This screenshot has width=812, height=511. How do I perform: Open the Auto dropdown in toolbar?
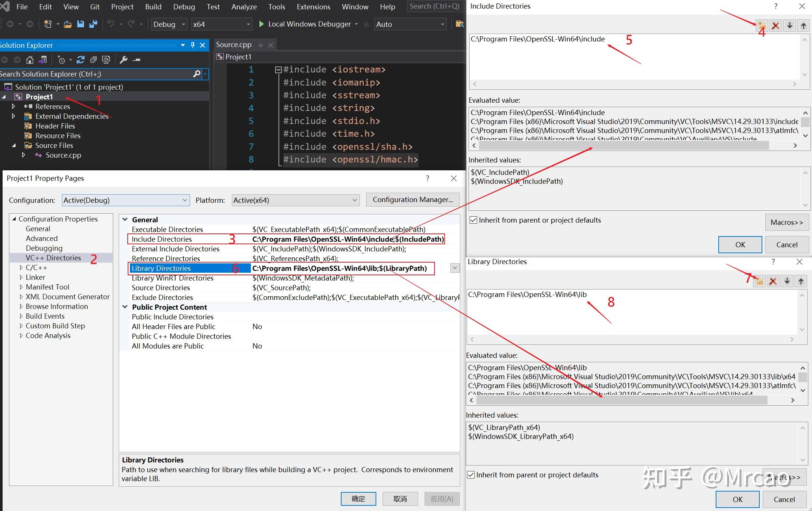pos(410,24)
